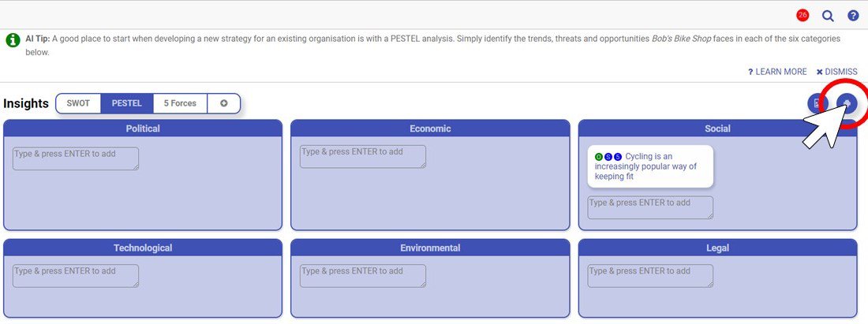This screenshot has height=324, width=868.
Task: Open the help question mark icon
Action: coord(853,16)
